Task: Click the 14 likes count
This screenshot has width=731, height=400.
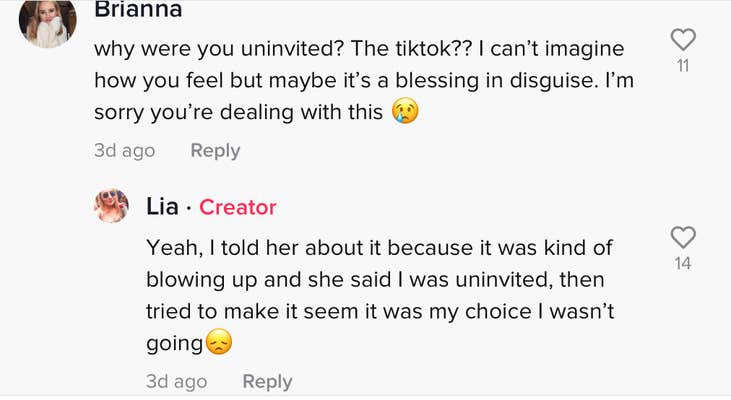Action: point(683,264)
